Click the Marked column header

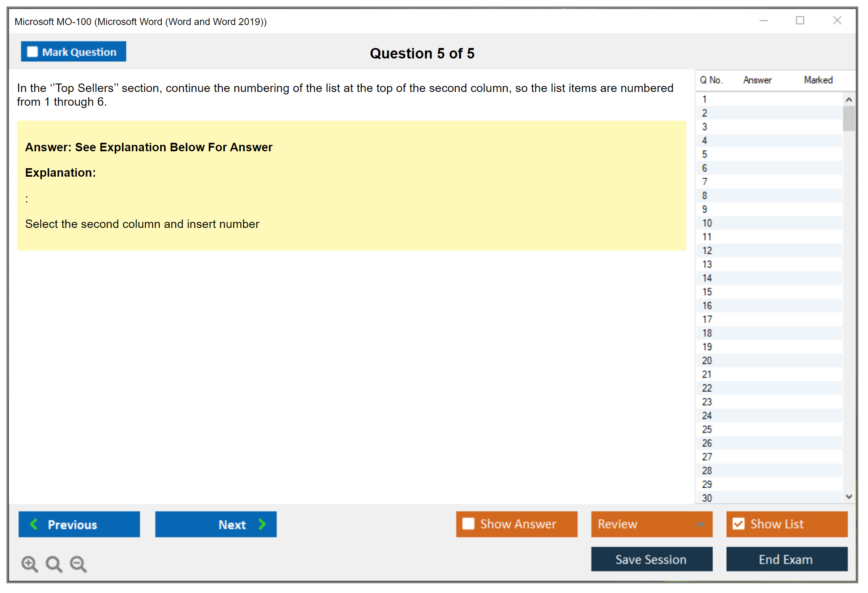(x=818, y=80)
